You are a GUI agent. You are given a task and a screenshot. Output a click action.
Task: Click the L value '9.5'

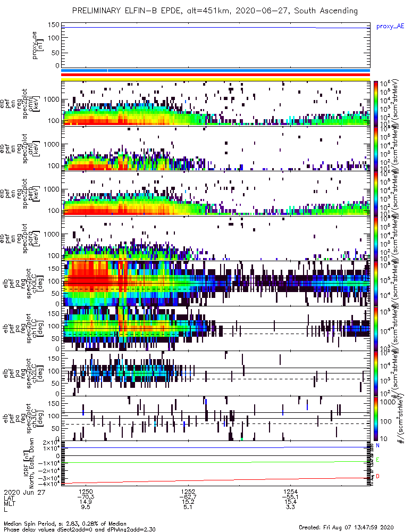click(86, 507)
